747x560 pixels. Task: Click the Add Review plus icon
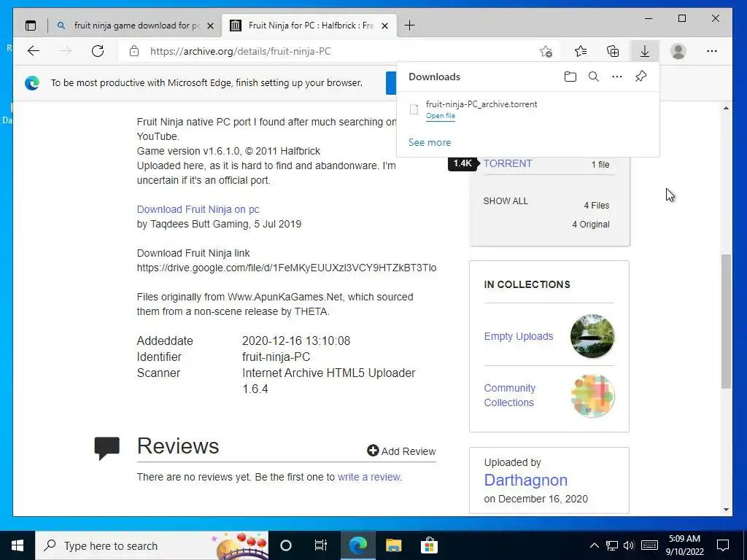(373, 451)
